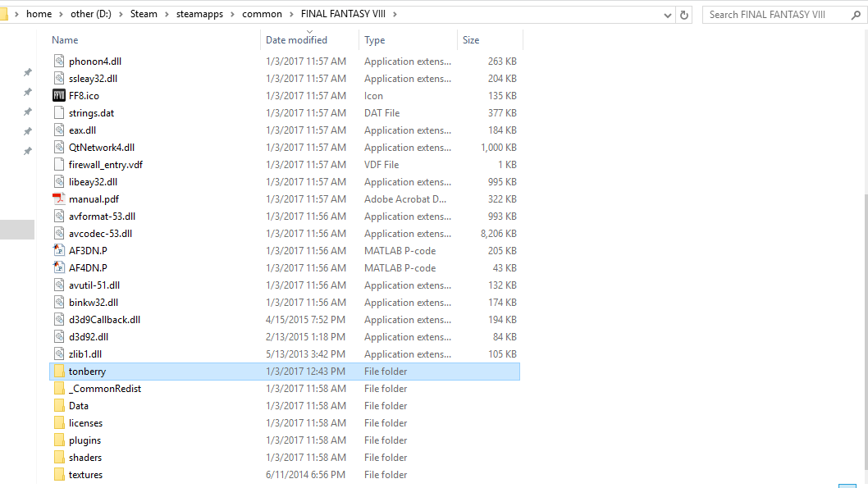
Task: Click the tonberry folder icon
Action: pyautogui.click(x=59, y=371)
